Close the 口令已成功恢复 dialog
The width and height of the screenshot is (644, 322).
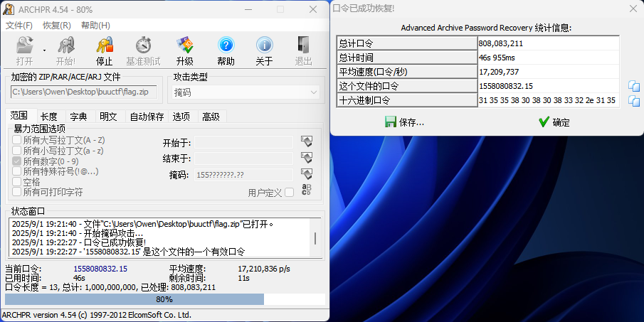(633, 9)
